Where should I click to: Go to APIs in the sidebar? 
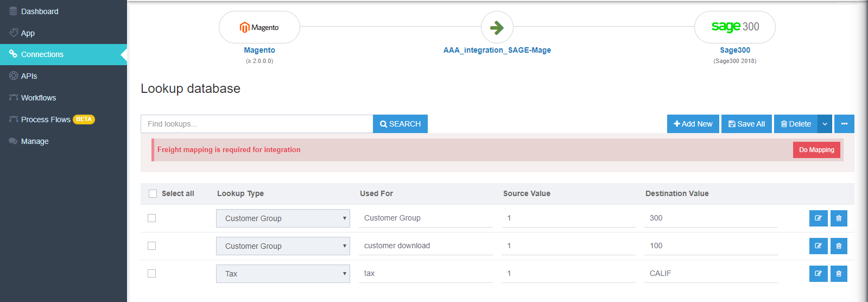pos(64,76)
